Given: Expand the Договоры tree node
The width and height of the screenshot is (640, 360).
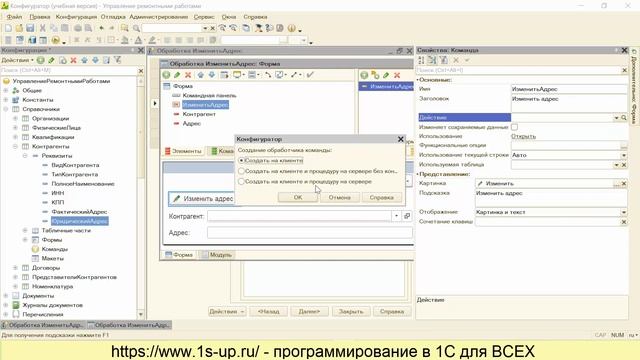Looking at the screenshot, I should [x=15, y=268].
